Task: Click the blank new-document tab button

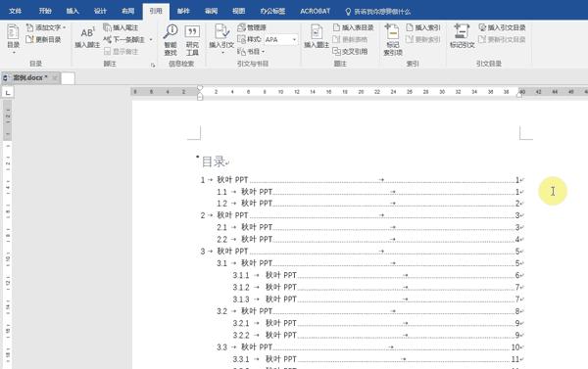Action: tap(68, 78)
